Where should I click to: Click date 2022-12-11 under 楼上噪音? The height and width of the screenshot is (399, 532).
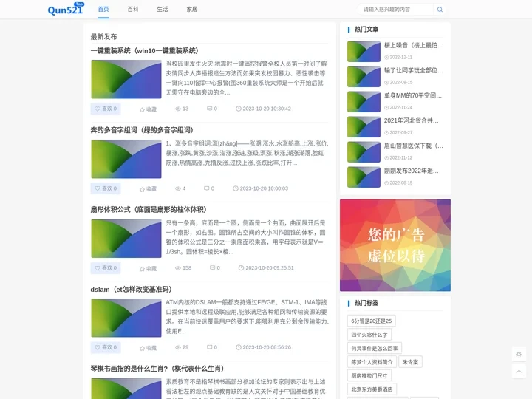click(398, 58)
